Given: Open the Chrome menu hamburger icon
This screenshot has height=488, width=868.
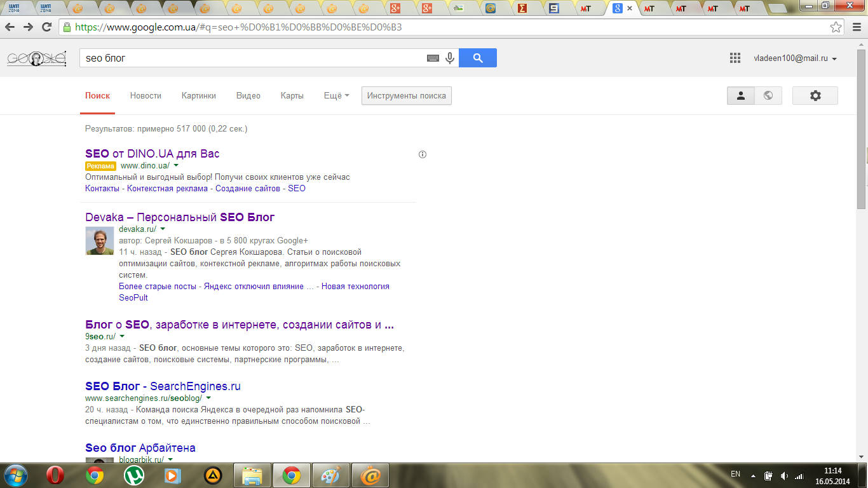Looking at the screenshot, I should pos(855,27).
